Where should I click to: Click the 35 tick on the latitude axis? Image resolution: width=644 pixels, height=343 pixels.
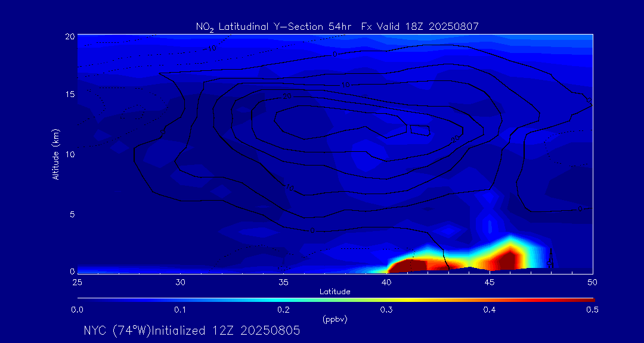pyautogui.click(x=283, y=282)
